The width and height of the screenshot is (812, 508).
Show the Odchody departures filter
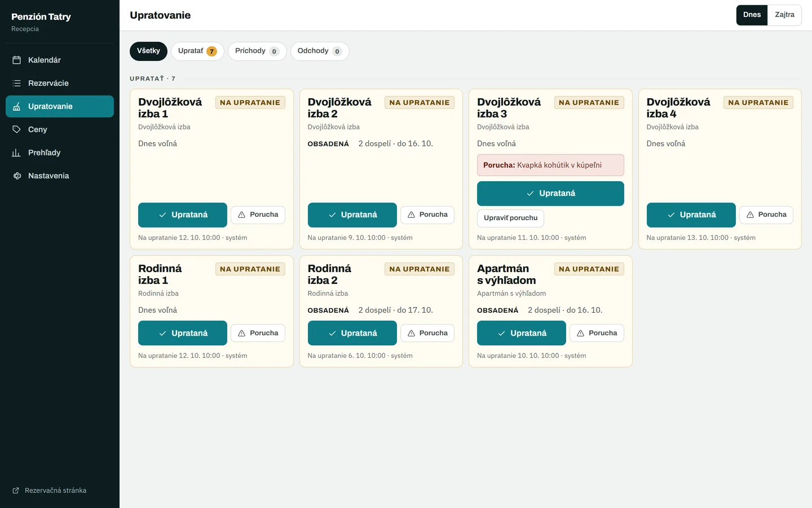point(320,51)
